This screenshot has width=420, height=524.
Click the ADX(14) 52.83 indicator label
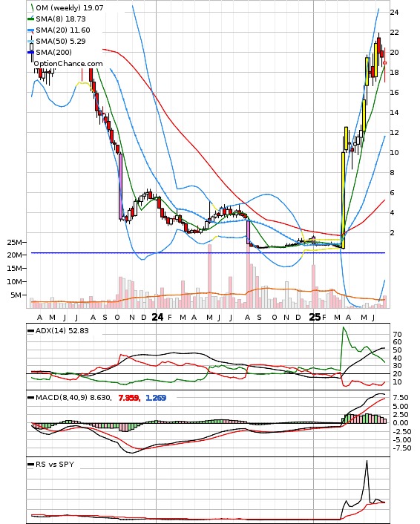(62, 331)
